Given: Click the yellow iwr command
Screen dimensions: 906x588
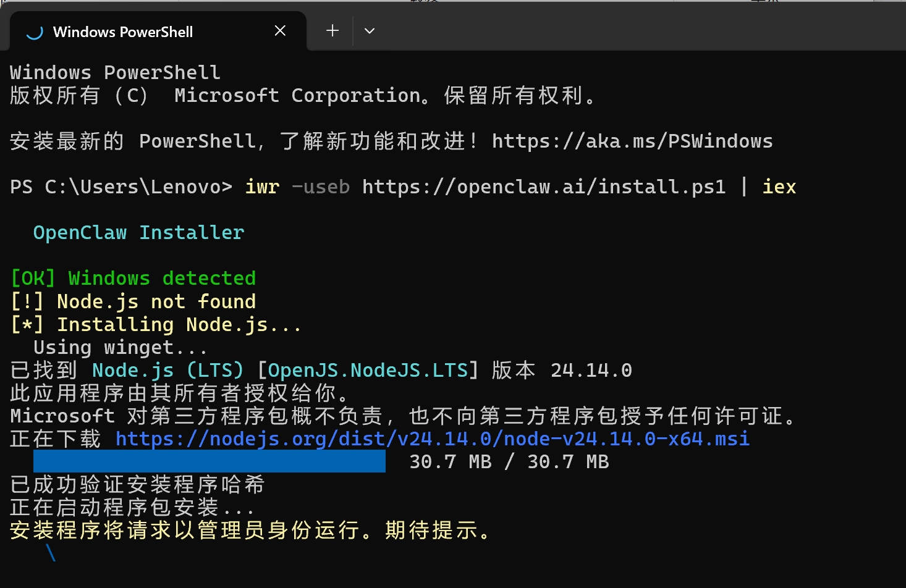Looking at the screenshot, I should [x=262, y=187].
